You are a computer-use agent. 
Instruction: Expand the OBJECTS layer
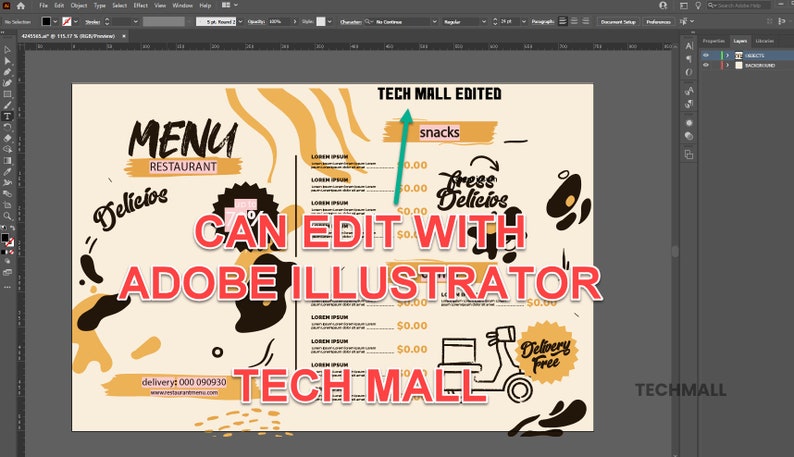[x=727, y=55]
